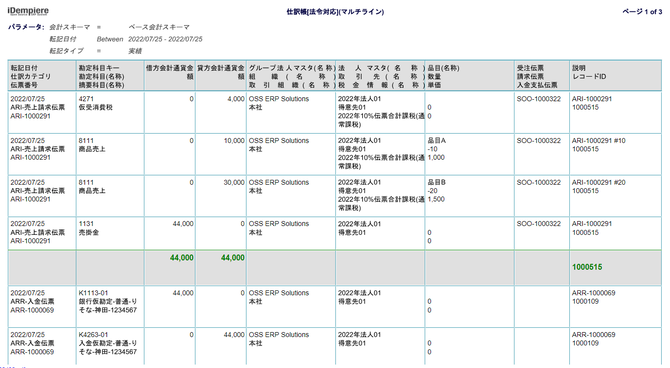Select the パラメータ: label
The image size is (670, 368).
(x=26, y=27)
